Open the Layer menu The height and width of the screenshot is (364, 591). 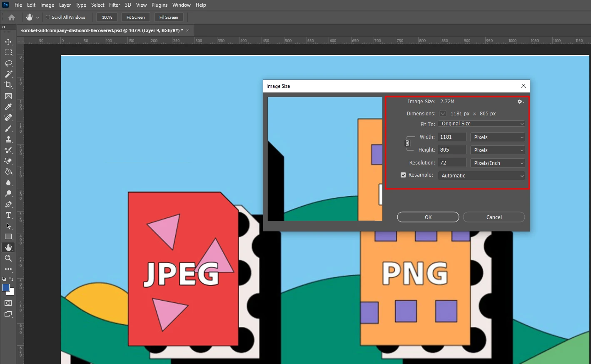(65, 5)
